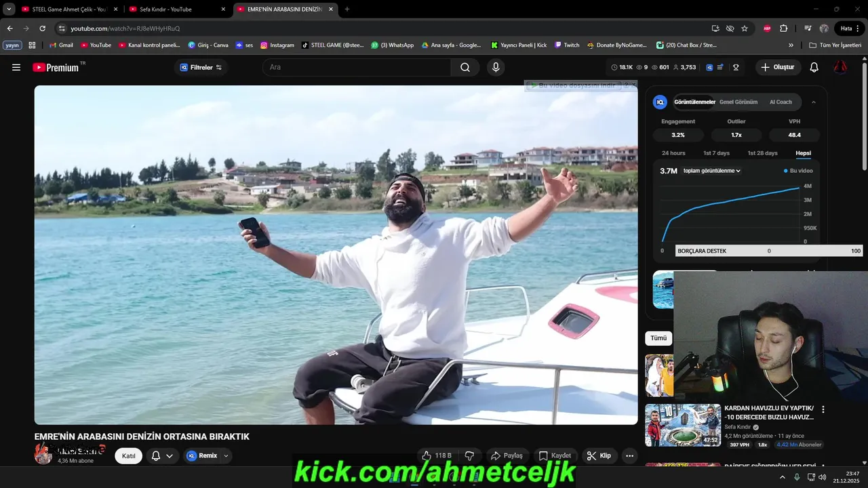The width and height of the screenshot is (868, 488).
Task: Switch to STEEL Game Ahmet Çelik tab
Action: pos(69,9)
